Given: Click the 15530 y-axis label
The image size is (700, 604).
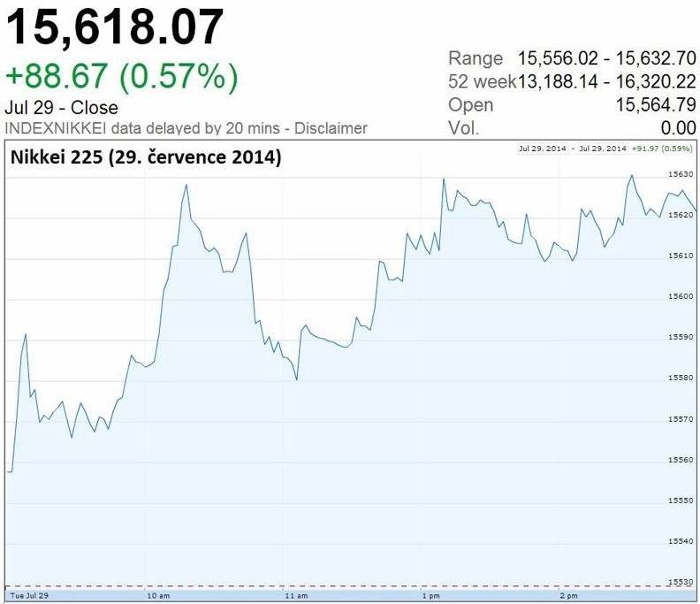Looking at the screenshot, I should (681, 582).
